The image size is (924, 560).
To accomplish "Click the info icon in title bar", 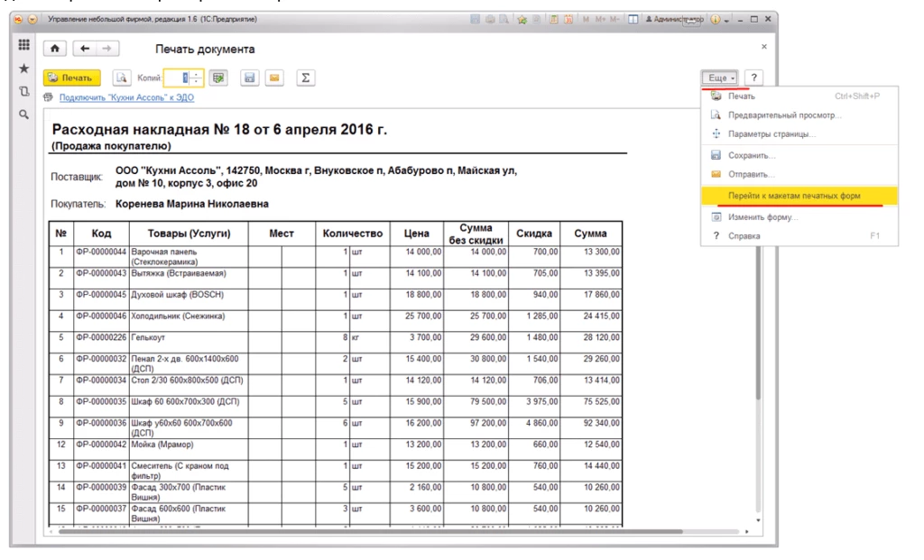I will pyautogui.click(x=715, y=20).
